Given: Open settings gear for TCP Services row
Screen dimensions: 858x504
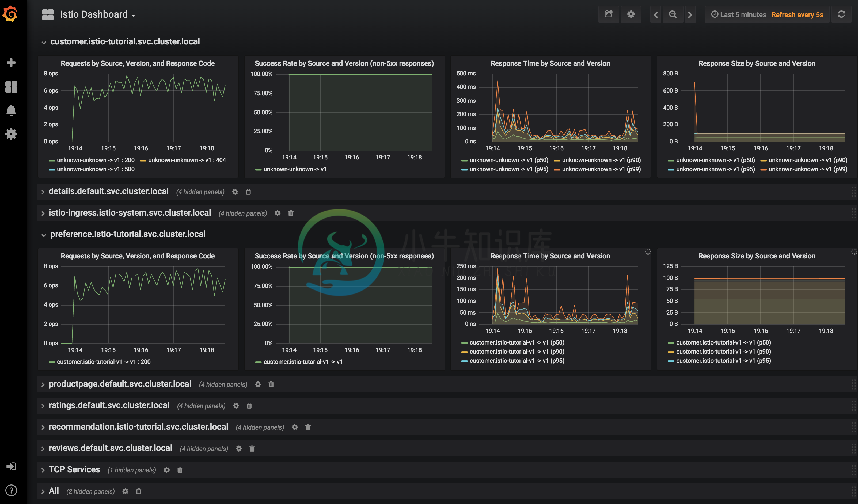Looking at the screenshot, I should [166, 470].
